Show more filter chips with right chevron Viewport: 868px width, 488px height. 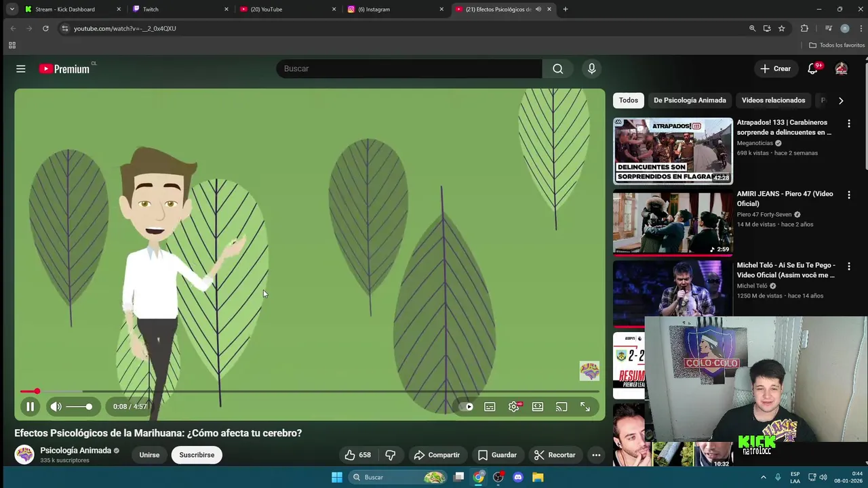coord(841,100)
